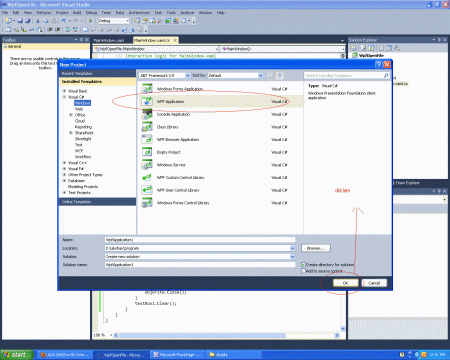This screenshot has width=450, height=360.
Task: Open the Tools menu
Action: [171, 13]
